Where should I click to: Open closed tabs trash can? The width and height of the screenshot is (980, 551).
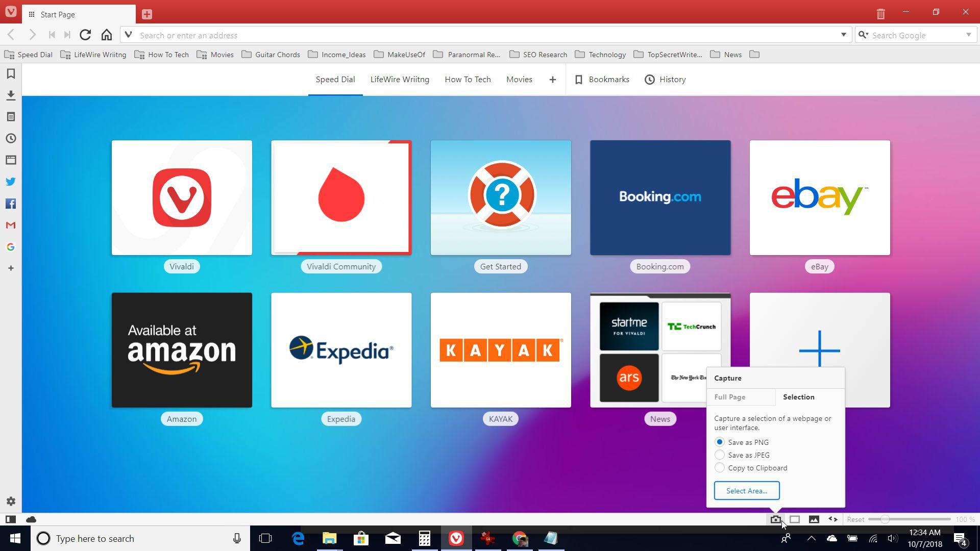pyautogui.click(x=880, y=14)
